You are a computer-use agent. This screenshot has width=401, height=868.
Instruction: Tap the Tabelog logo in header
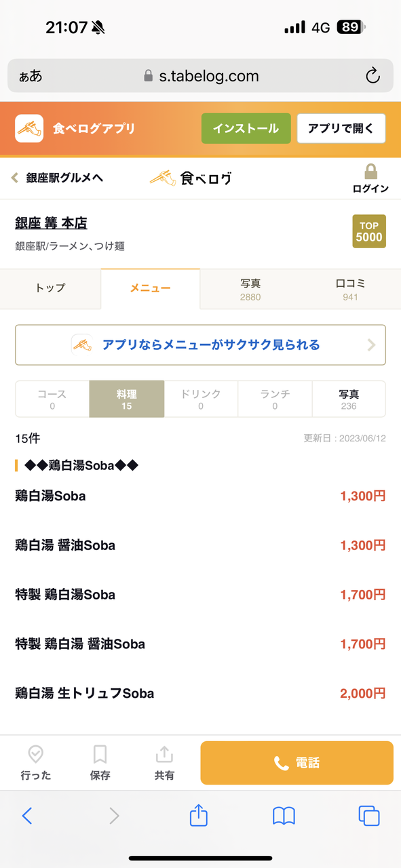[x=191, y=178]
